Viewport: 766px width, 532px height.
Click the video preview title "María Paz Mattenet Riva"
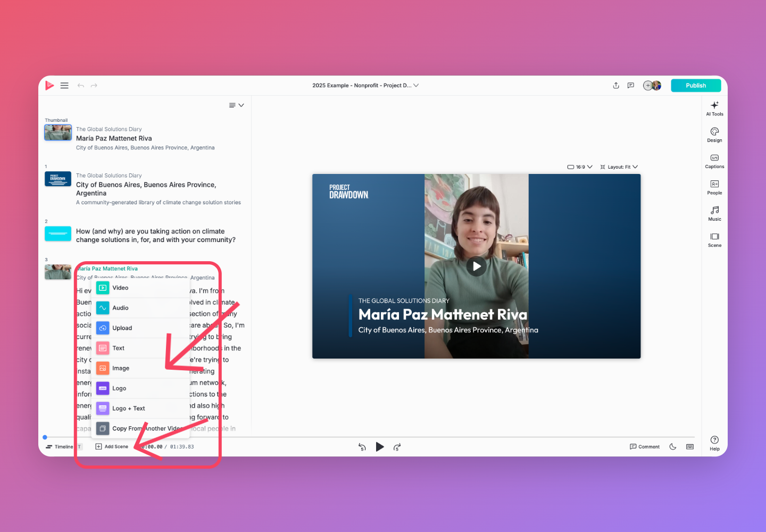(x=443, y=314)
